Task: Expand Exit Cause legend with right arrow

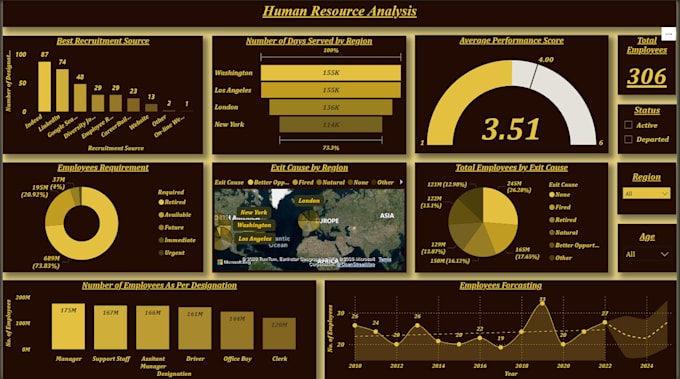Action: tap(401, 182)
